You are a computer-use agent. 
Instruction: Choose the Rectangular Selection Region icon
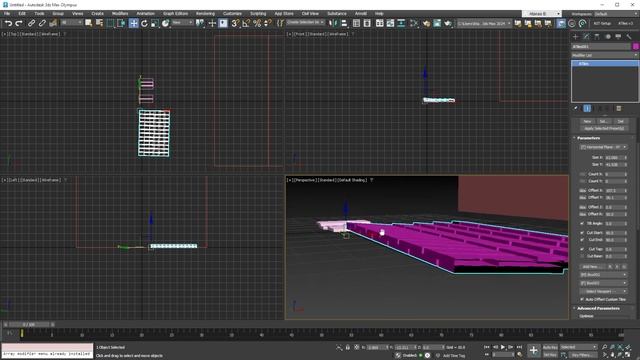click(x=110, y=23)
